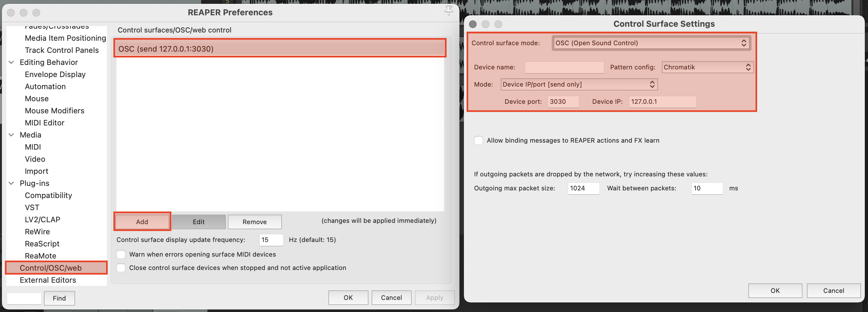The image size is (868, 312).
Task: Click Remove control surface button
Action: [x=255, y=222]
